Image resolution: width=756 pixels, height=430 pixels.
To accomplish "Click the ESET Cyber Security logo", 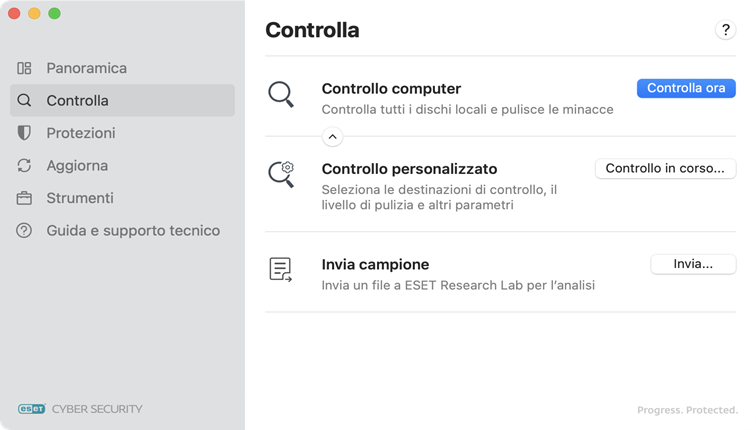I will (x=80, y=408).
